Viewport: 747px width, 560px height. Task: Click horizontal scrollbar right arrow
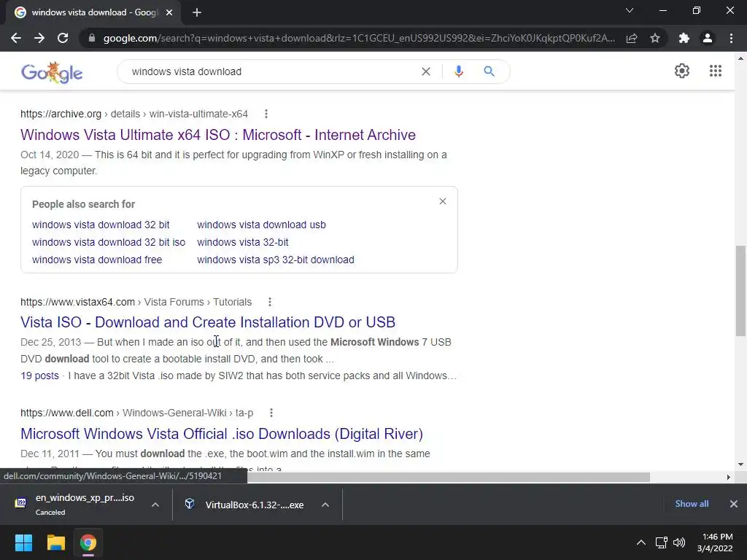coord(729,477)
